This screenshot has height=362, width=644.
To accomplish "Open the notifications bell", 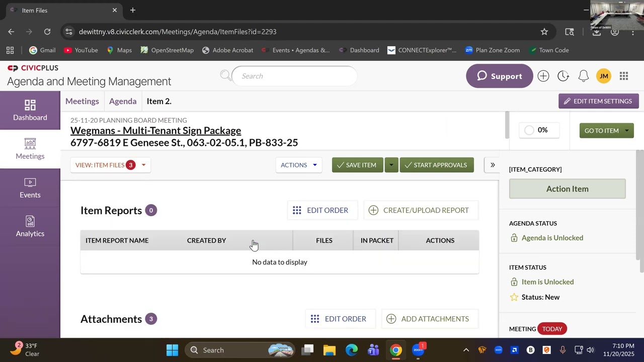I will coord(584,76).
